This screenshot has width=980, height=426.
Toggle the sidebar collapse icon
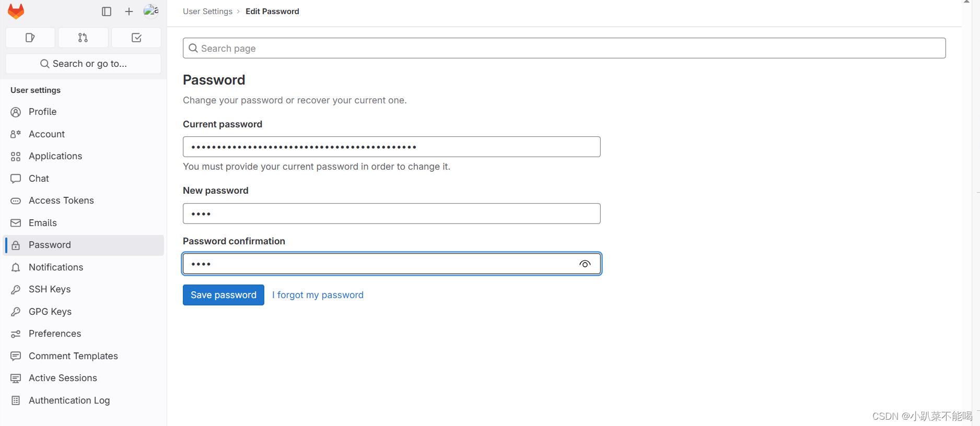[107, 11]
